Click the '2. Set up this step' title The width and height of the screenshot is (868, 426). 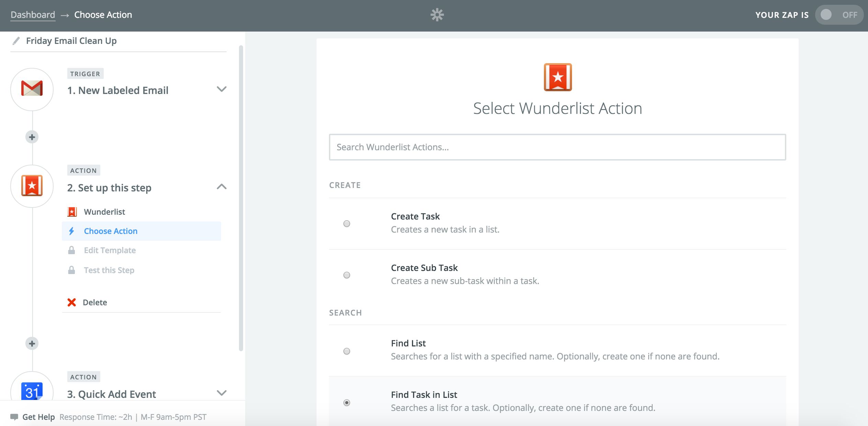(109, 188)
